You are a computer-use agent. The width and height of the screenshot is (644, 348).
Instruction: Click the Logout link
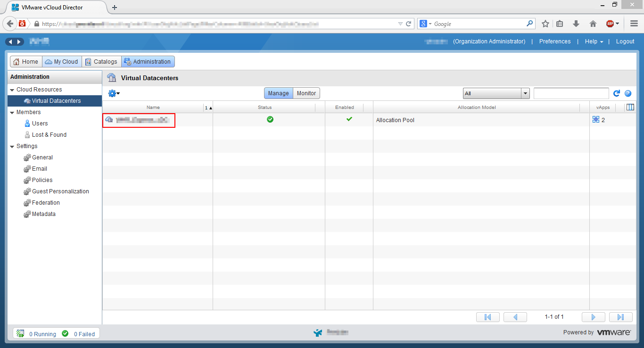pos(625,41)
